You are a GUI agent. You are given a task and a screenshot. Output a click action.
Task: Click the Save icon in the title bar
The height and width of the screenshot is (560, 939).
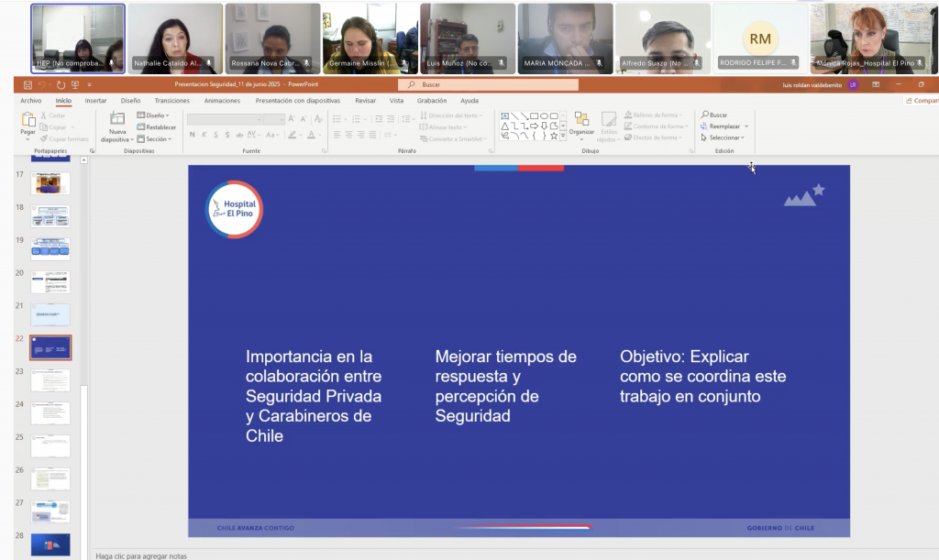point(28,85)
